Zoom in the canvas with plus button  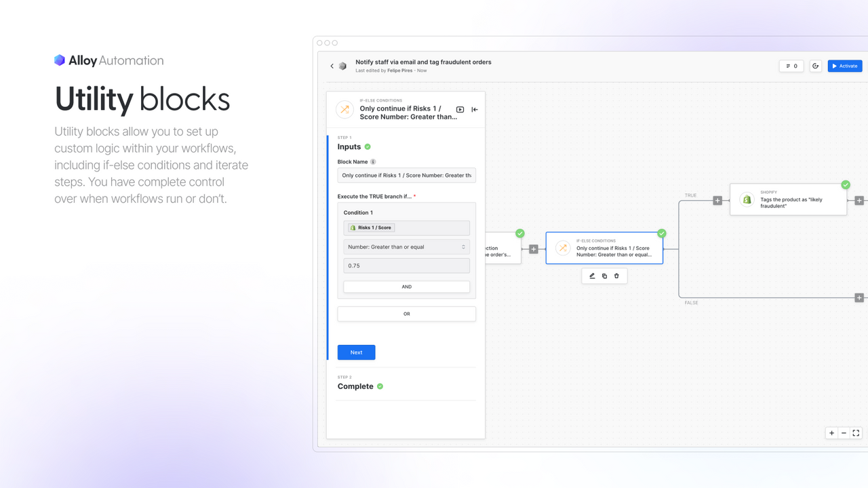tap(831, 433)
